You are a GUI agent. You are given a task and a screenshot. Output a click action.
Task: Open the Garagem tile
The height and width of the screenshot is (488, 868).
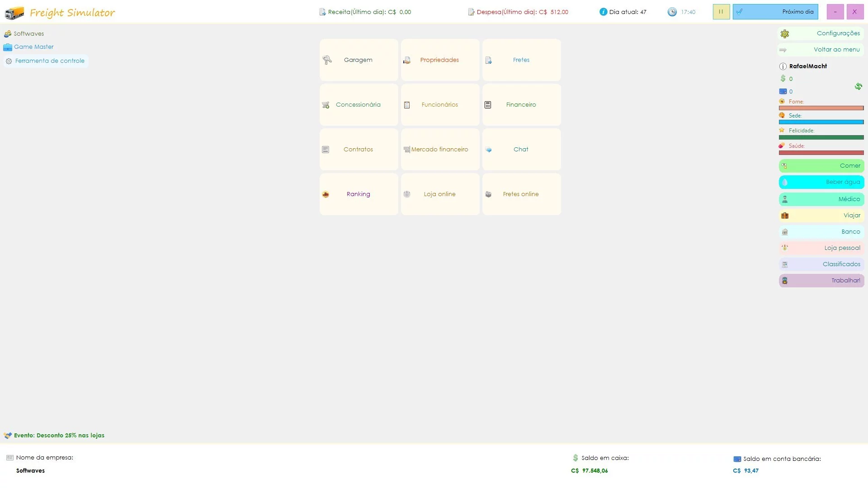pos(359,60)
